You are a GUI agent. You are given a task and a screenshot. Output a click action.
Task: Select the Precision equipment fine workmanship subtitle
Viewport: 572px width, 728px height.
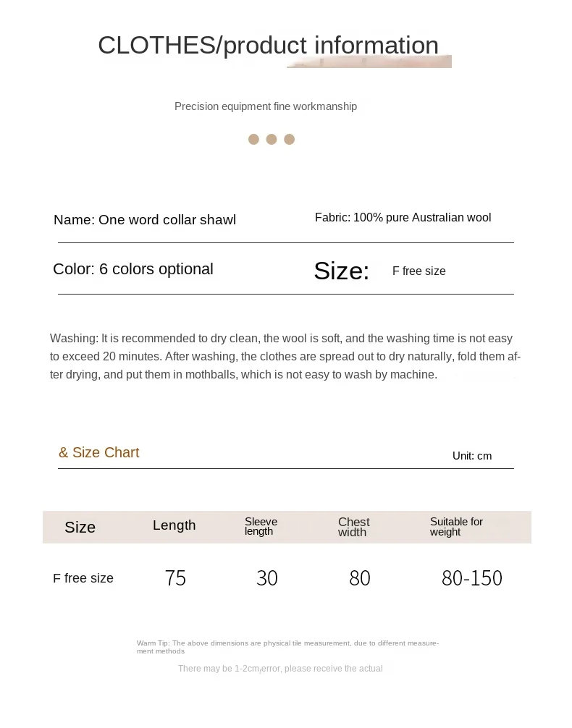click(x=266, y=106)
